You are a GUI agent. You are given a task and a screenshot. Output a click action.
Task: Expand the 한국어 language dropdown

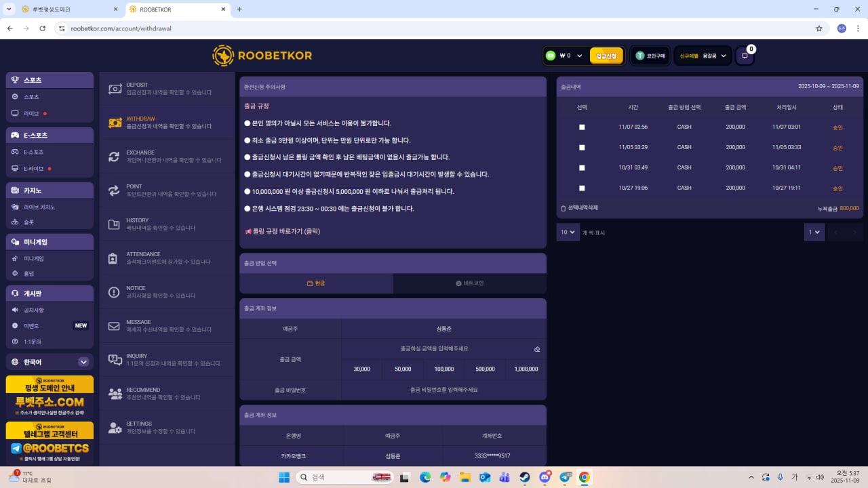[83, 362]
